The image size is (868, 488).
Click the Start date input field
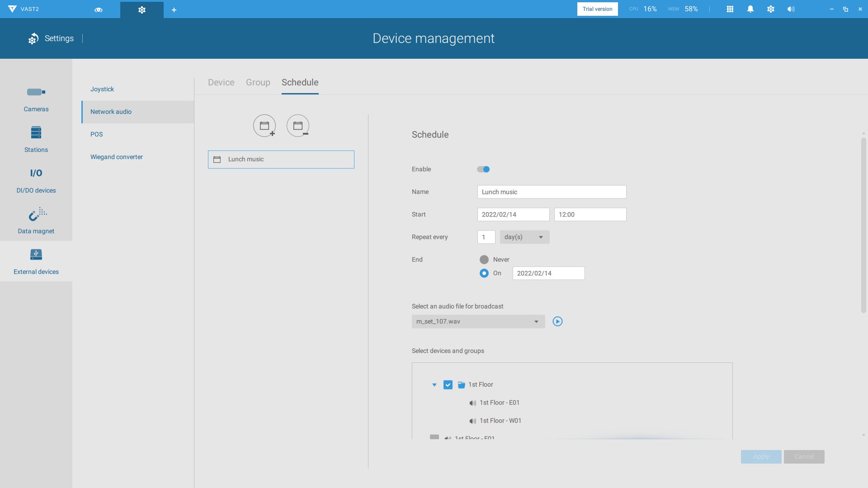point(513,215)
